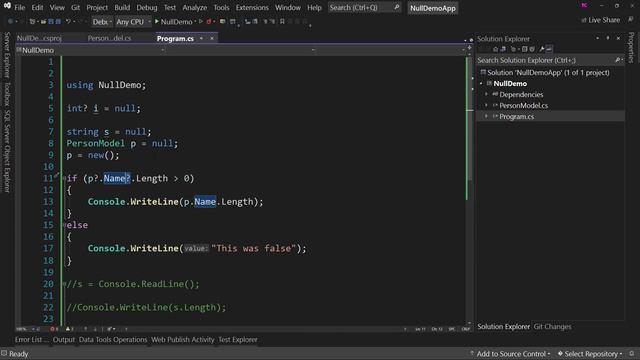The width and height of the screenshot is (640, 360).
Task: Click Start Without Debugging outline play icon
Action: [x=200, y=21]
